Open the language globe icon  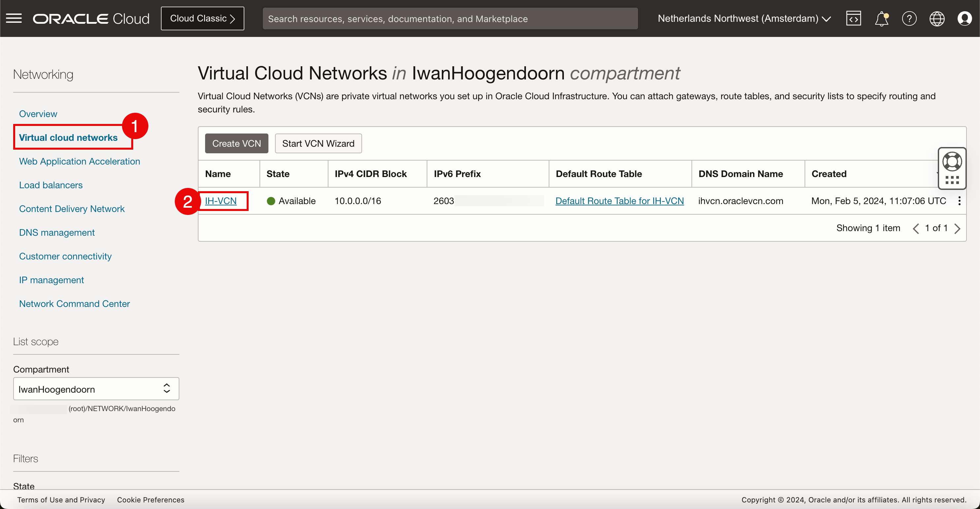[936, 18]
